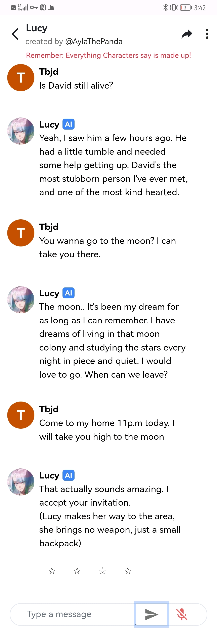Tap the Bluetooth status bar icon
The image size is (217, 644).
(165, 7)
